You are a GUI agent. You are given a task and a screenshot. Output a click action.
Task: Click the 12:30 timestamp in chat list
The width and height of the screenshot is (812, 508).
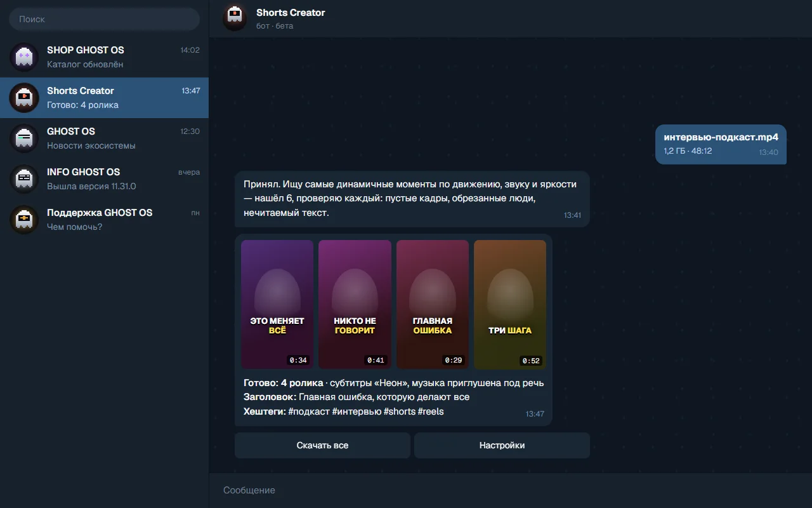[190, 131]
